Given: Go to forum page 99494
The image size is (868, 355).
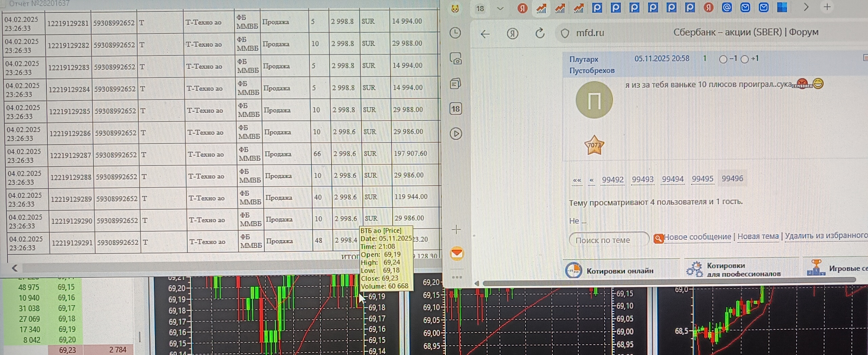Looking at the screenshot, I should tap(673, 179).
